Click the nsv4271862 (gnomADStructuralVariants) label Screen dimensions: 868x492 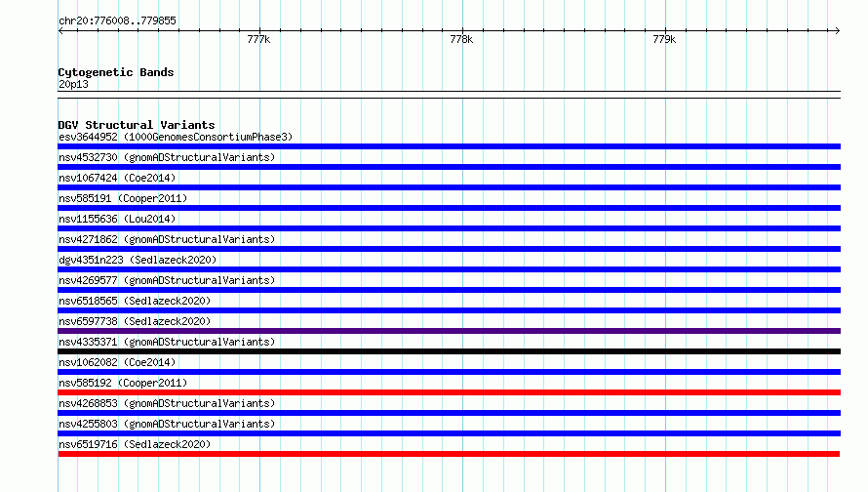(167, 239)
